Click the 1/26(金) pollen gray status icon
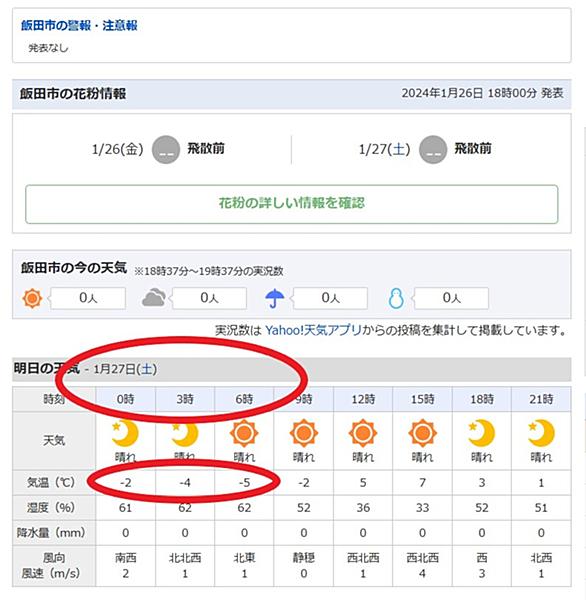The width and height of the screenshot is (586, 600). (166, 150)
